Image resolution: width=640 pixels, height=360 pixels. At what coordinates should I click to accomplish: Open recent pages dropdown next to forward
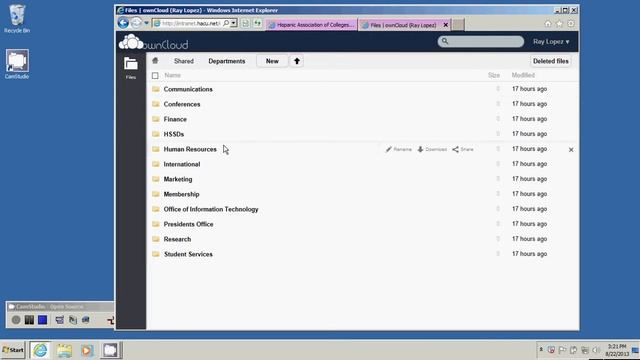click(146, 23)
